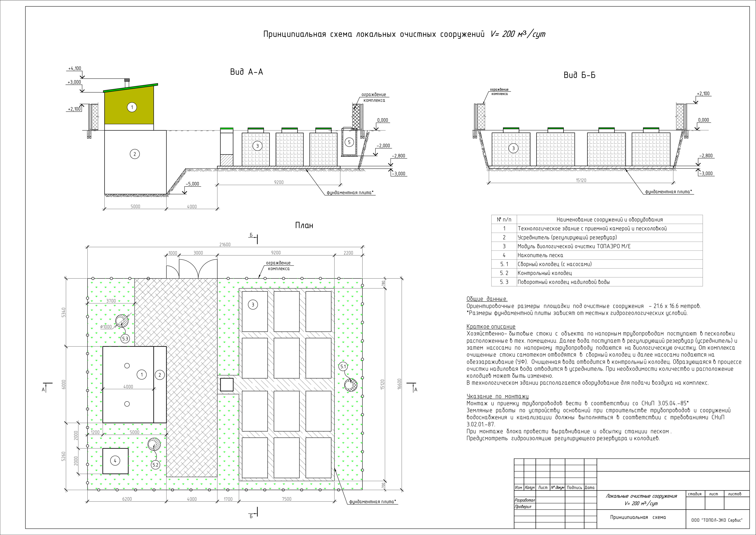Click the "Общие данные." heading
The image size is (756, 535).
click(487, 299)
